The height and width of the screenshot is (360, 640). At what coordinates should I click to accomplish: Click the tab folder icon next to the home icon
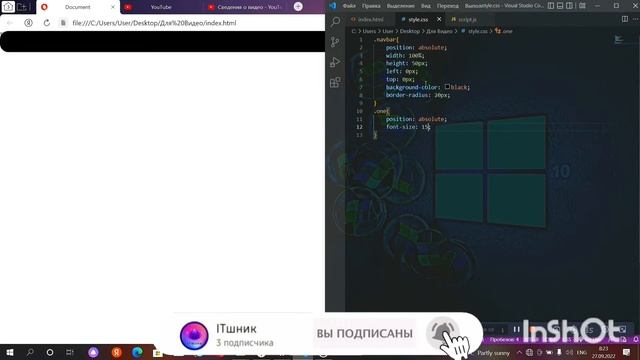tap(22, 7)
